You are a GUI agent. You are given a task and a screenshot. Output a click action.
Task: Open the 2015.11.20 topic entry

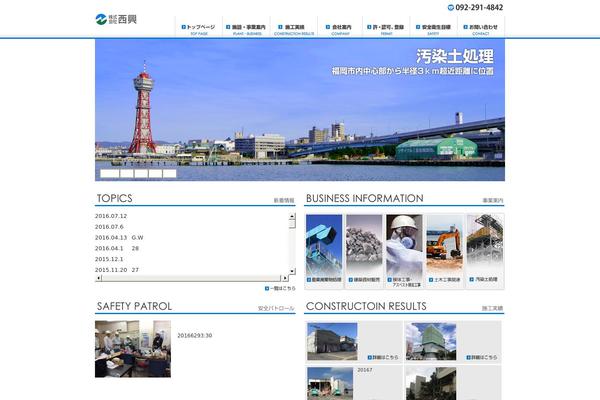click(117, 269)
